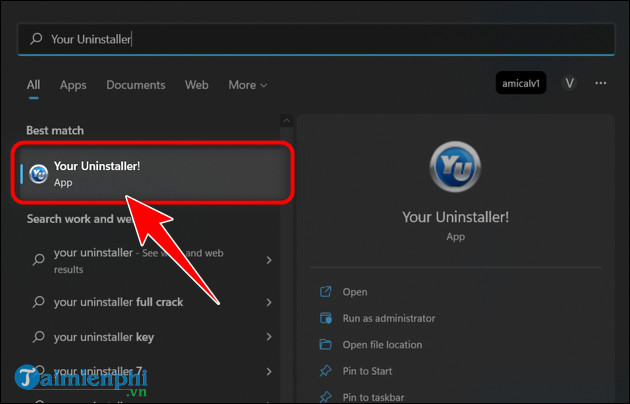Click the scroll-up arrow above results list

(x=286, y=120)
